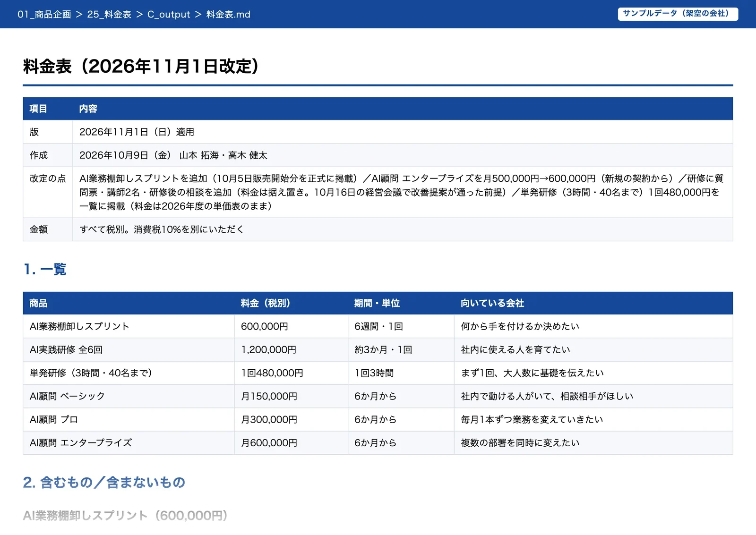Click the 月150,000円 price cell

pos(291,396)
